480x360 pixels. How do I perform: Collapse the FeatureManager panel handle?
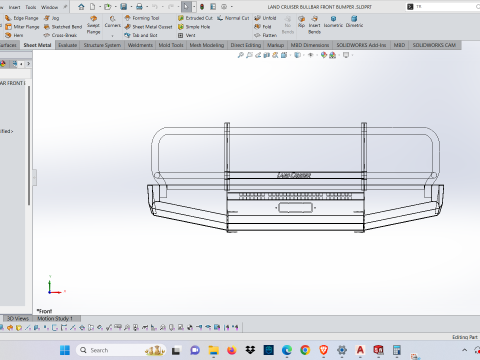pyautogui.click(x=34, y=178)
